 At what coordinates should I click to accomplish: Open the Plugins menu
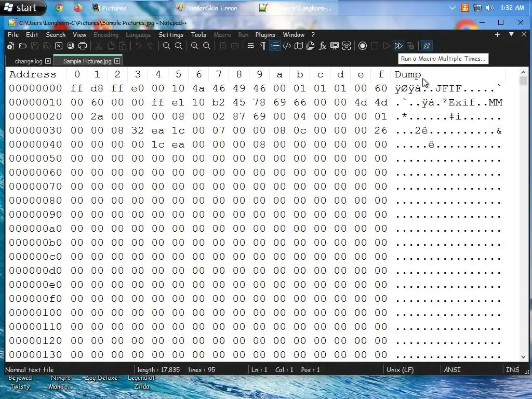tap(265, 35)
